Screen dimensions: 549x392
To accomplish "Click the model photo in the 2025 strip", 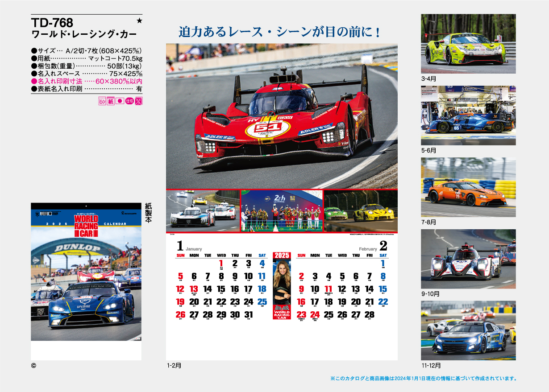I will (282, 282).
